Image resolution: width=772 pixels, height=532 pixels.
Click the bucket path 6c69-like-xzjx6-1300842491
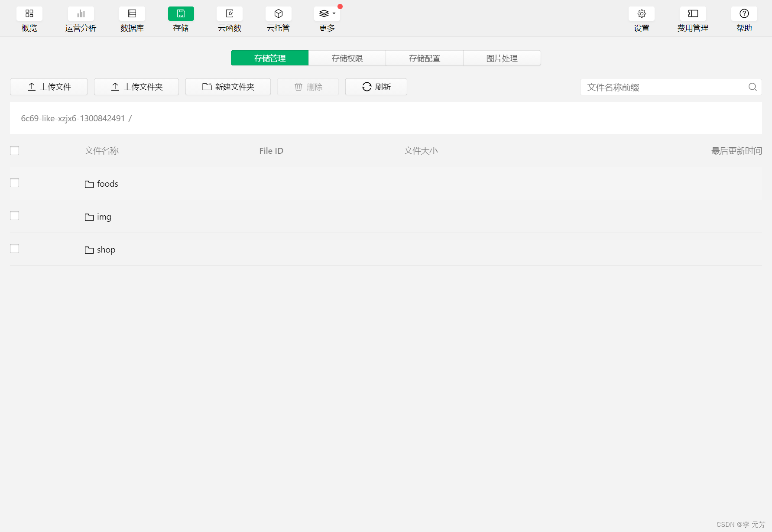tap(73, 118)
